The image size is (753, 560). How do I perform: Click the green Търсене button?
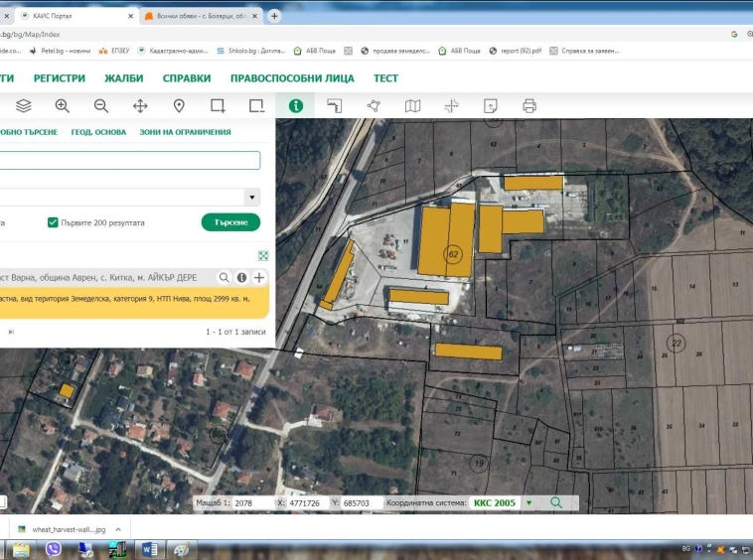230,223
